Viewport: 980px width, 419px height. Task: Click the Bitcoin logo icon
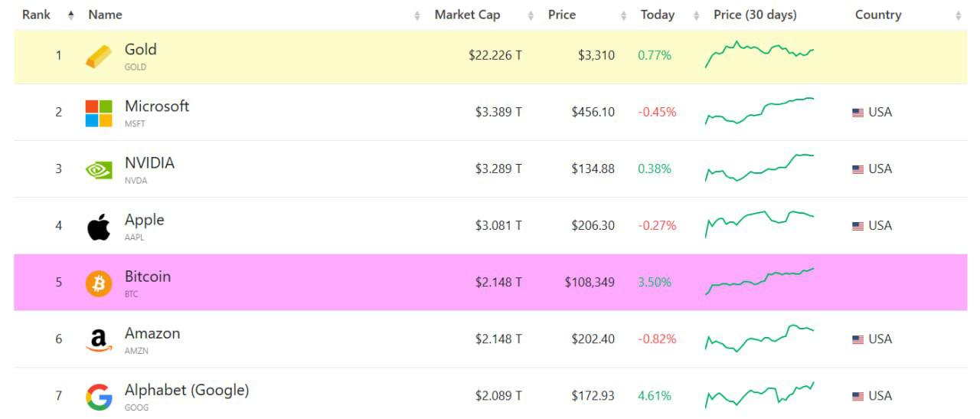98,283
